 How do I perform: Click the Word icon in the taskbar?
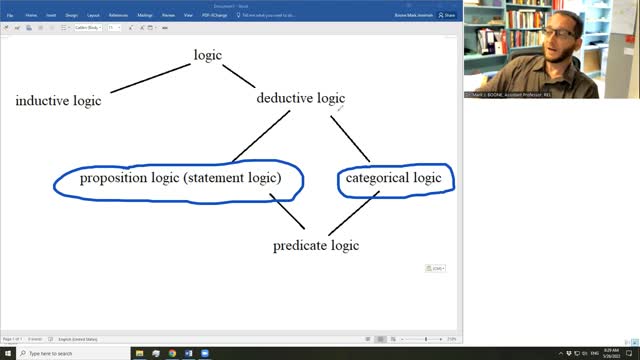coord(189,353)
